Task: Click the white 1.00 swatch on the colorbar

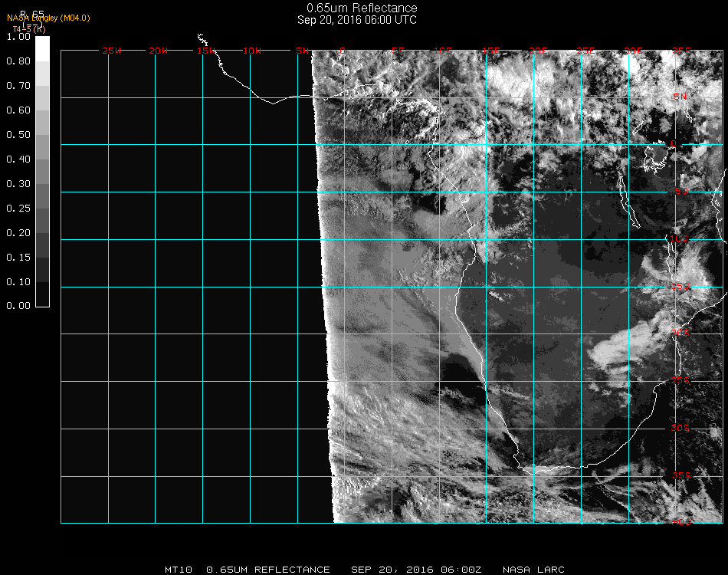Action: coord(43,48)
